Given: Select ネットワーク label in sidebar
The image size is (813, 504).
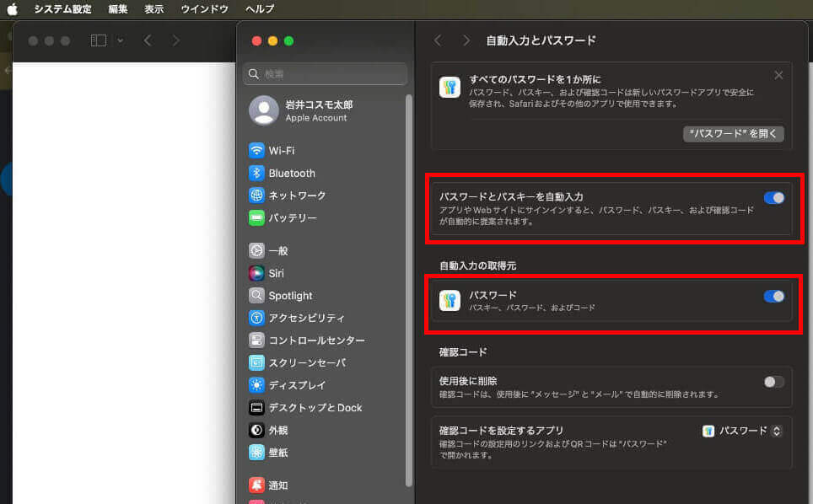Looking at the screenshot, I should [297, 196].
